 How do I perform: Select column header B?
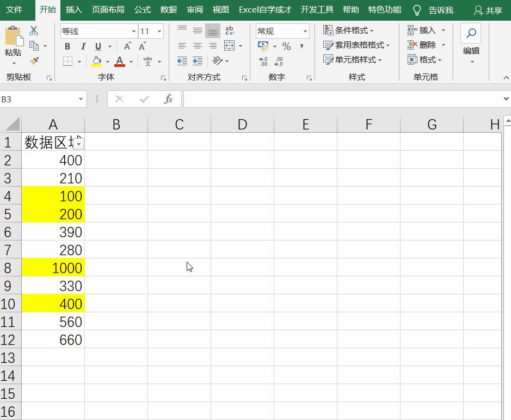pyautogui.click(x=116, y=124)
